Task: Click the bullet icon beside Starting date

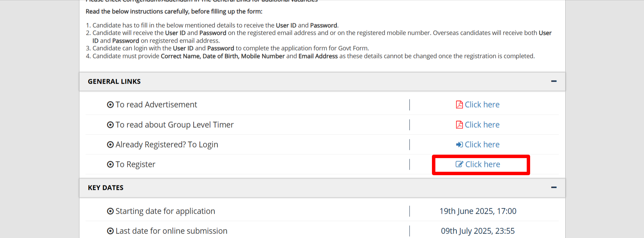Action: click(110, 211)
